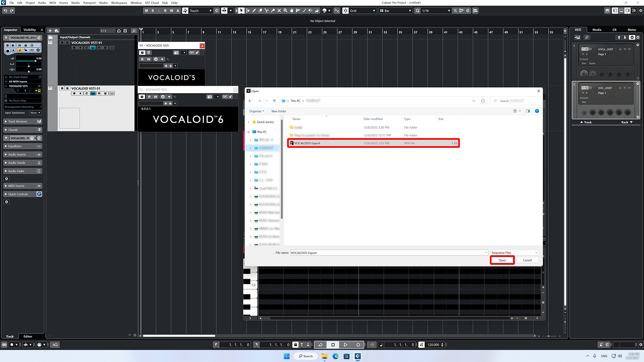Click the Add Track plus icon above the track list

pos(50,31)
